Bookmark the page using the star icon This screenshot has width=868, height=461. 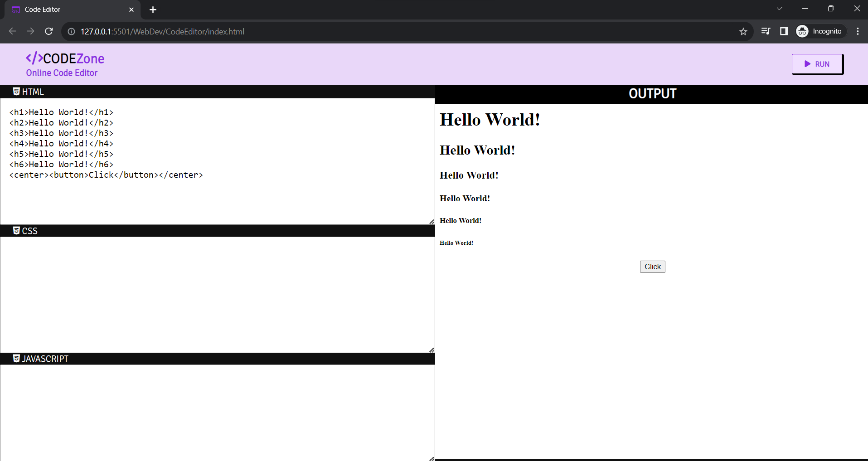(x=743, y=31)
